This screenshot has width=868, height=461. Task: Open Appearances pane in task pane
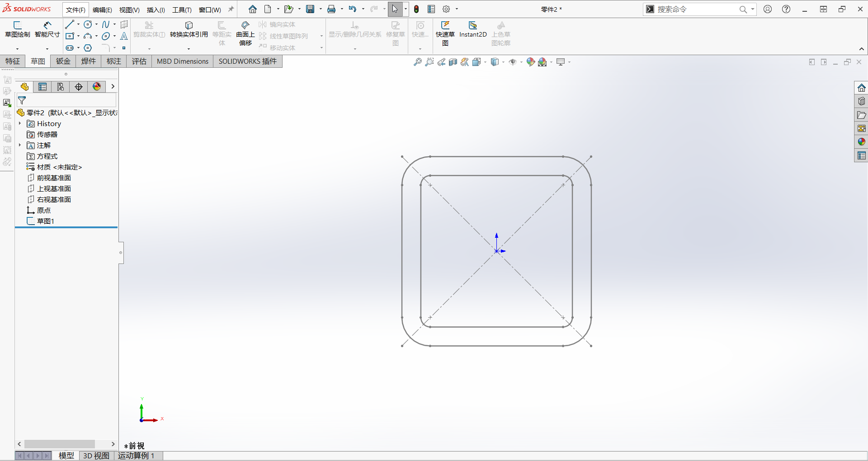click(862, 142)
